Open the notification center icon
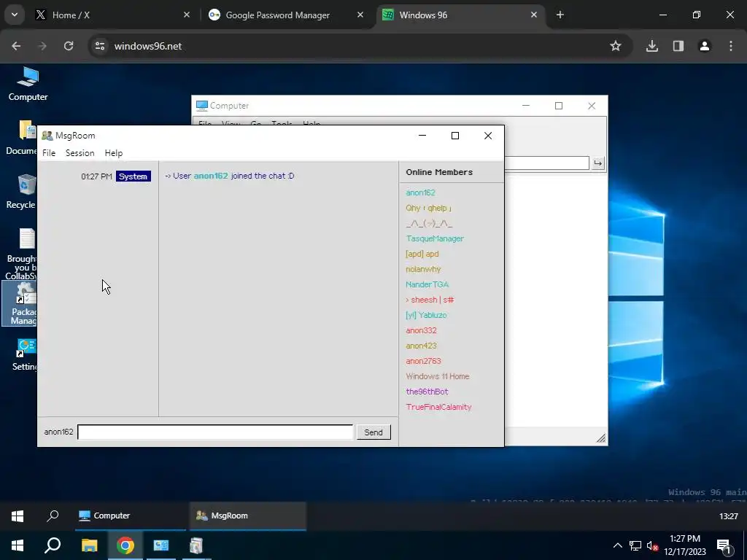This screenshot has height=560, width=747. click(x=724, y=546)
